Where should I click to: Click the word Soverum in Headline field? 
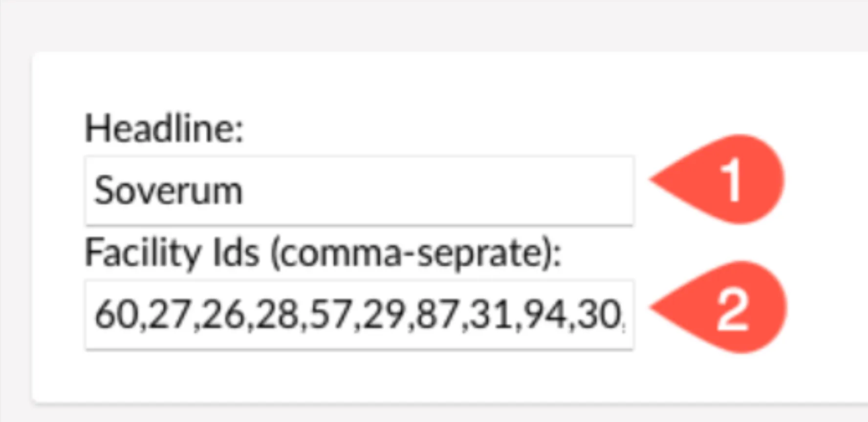click(x=168, y=191)
